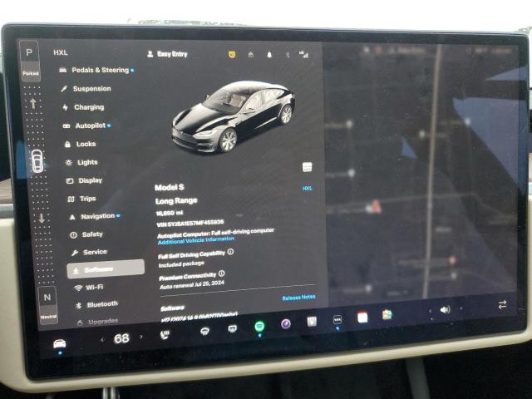Open Navigation settings
This screenshot has height=399, width=532.
click(x=94, y=216)
